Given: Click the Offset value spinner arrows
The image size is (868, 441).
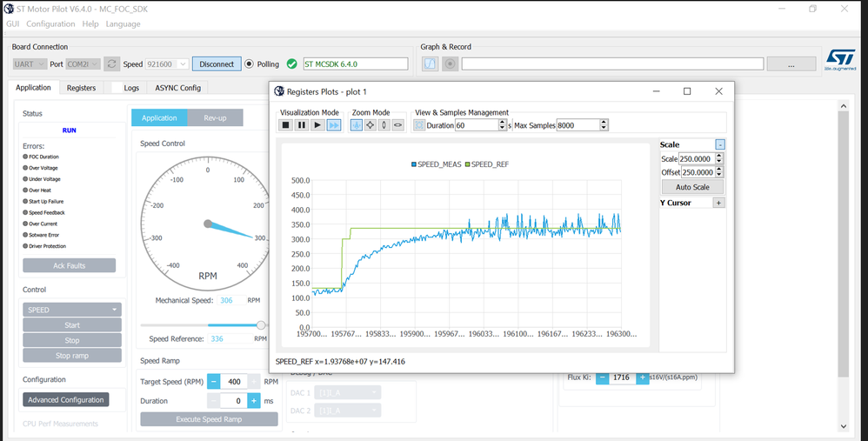Looking at the screenshot, I should pyautogui.click(x=719, y=172).
